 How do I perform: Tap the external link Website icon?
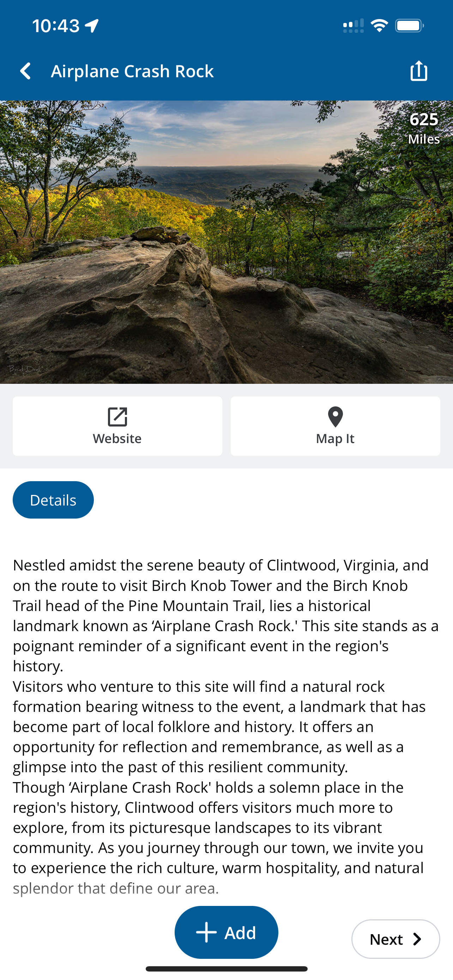[x=117, y=417]
